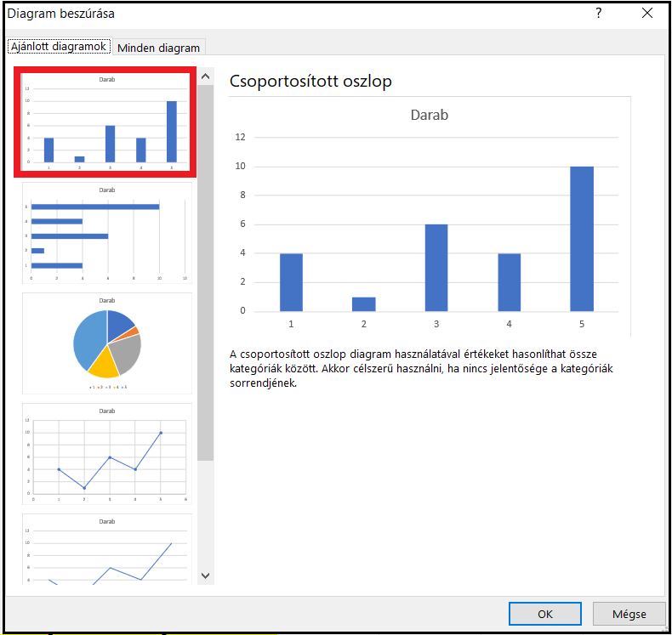This screenshot has height=635, width=672.
Task: Click the chart list scrollbar thumb
Action: [205, 272]
